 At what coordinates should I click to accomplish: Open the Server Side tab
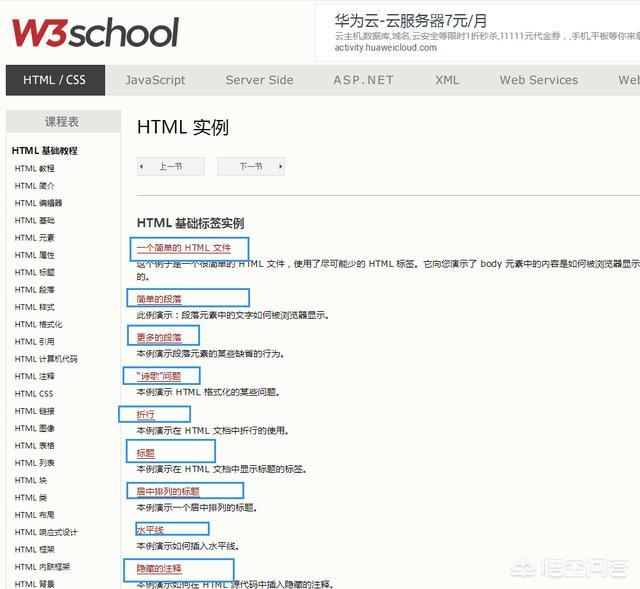click(259, 80)
